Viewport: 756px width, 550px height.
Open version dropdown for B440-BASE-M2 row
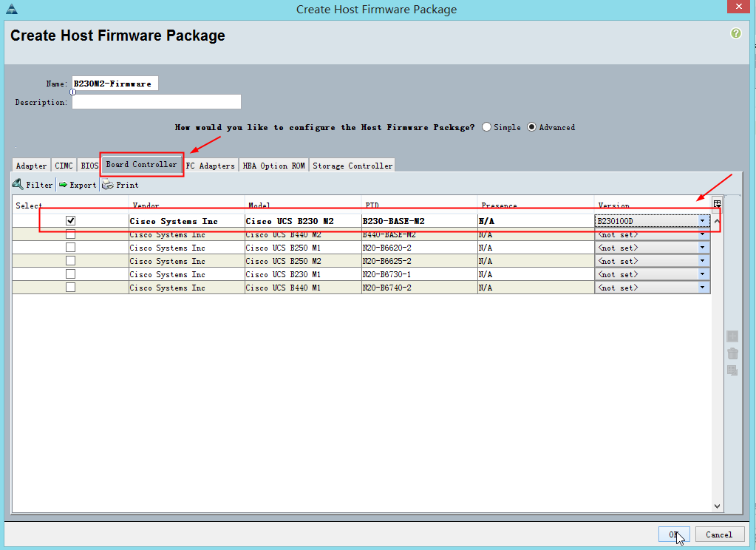point(703,234)
